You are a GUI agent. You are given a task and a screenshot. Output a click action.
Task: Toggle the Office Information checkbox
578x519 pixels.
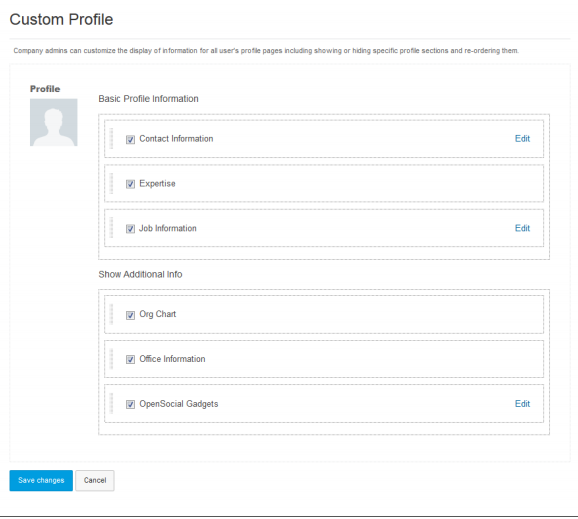click(x=130, y=359)
